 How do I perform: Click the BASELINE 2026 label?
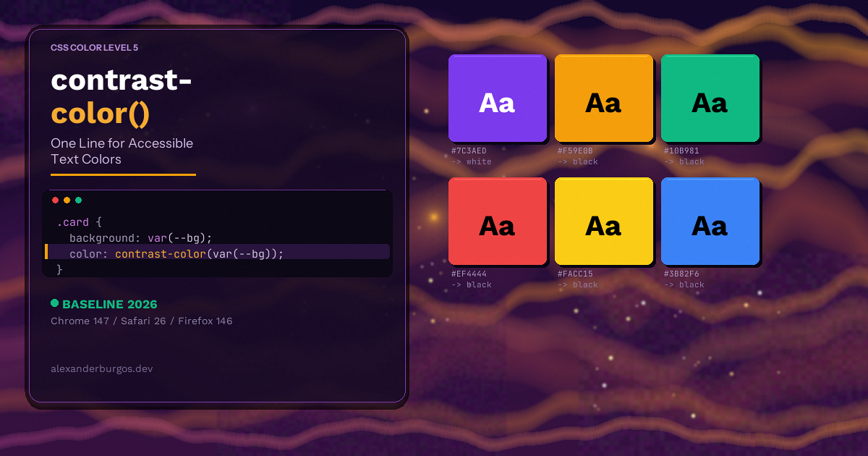click(x=109, y=304)
